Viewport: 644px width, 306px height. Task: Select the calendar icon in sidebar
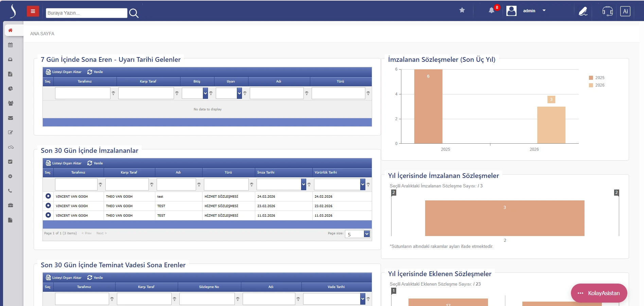click(x=10, y=44)
